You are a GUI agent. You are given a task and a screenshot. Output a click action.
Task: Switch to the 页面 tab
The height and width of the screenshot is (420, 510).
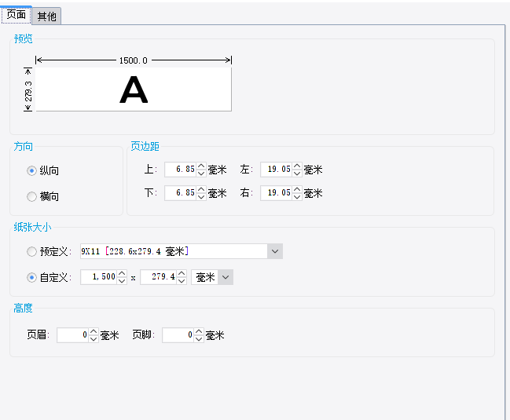tap(16, 15)
